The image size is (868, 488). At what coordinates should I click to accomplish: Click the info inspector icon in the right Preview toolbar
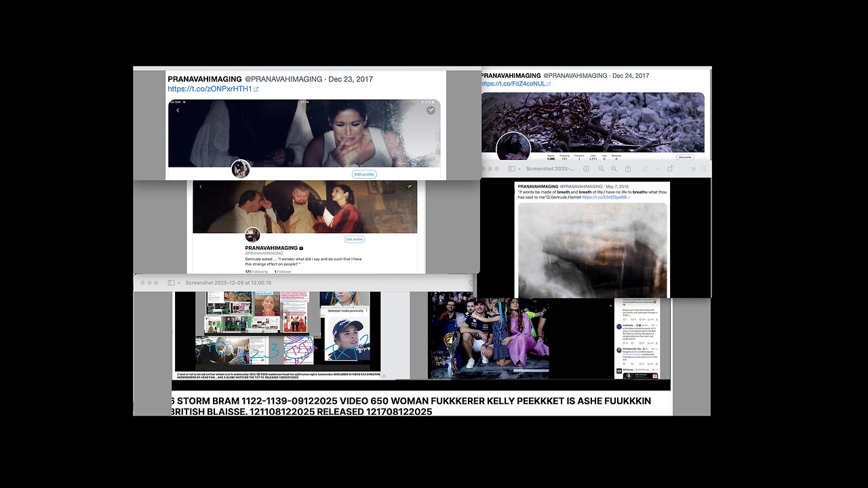click(586, 169)
